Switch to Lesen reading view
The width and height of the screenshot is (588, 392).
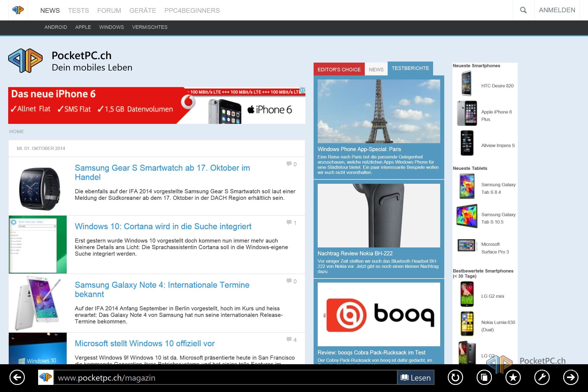pyautogui.click(x=416, y=378)
